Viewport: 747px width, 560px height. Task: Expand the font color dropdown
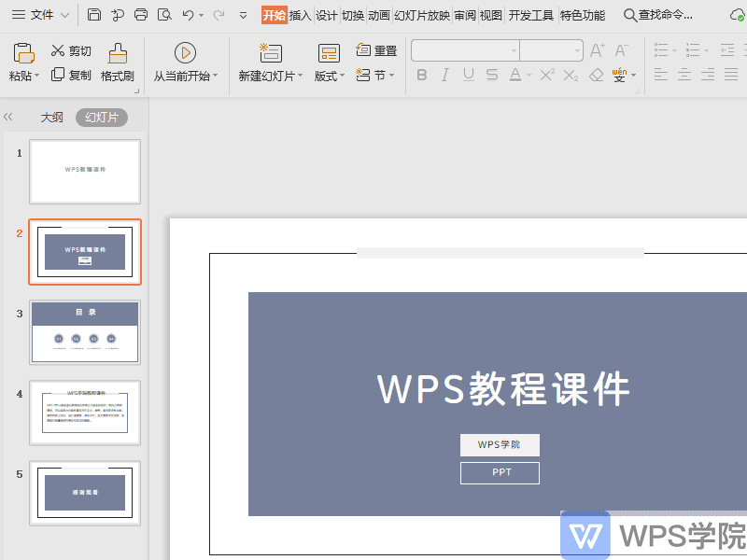click(528, 75)
